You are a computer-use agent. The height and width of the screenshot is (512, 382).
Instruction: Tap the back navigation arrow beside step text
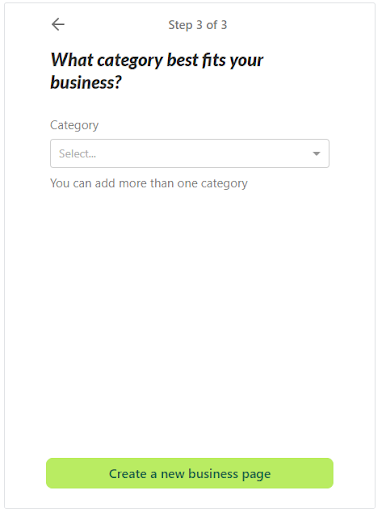(x=58, y=24)
